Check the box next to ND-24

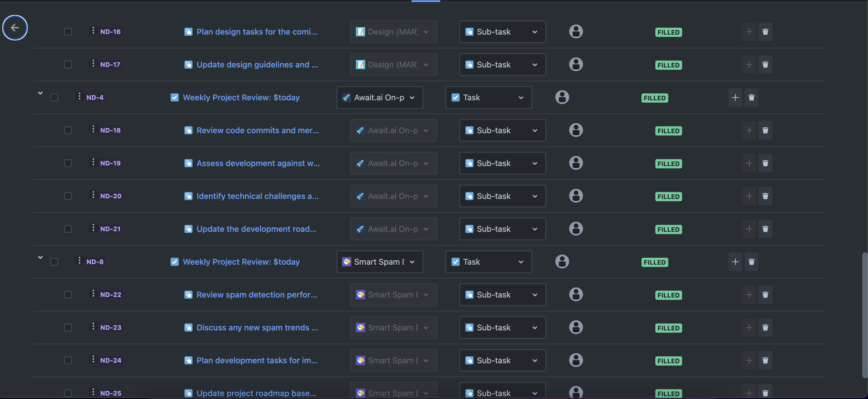(68, 360)
